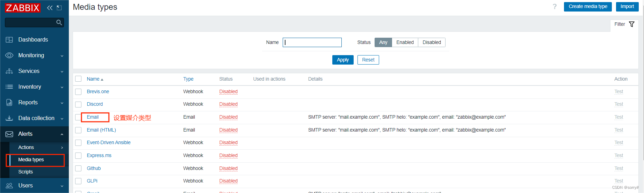Image resolution: width=644 pixels, height=193 pixels.
Task: Select the Any status filter
Action: coord(383,42)
